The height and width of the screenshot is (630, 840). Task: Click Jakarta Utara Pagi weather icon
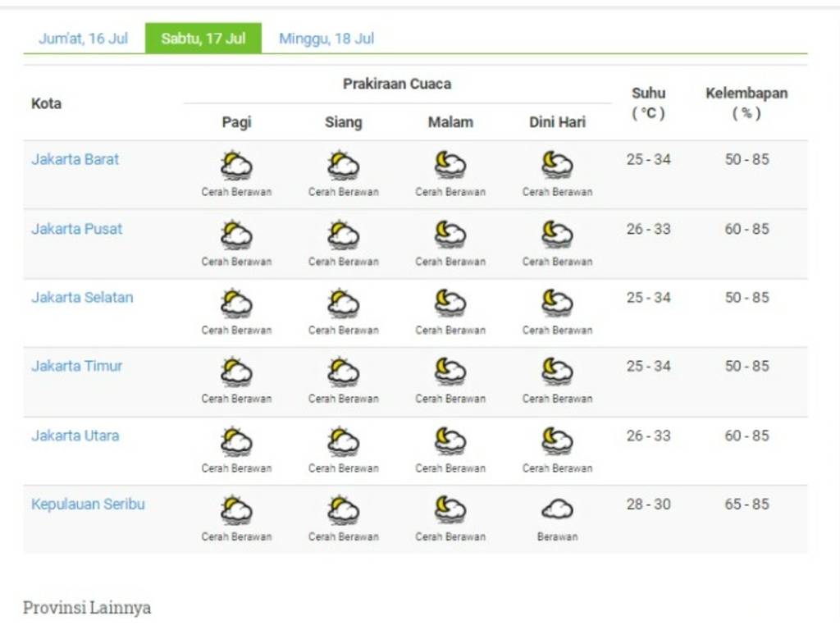point(236,441)
